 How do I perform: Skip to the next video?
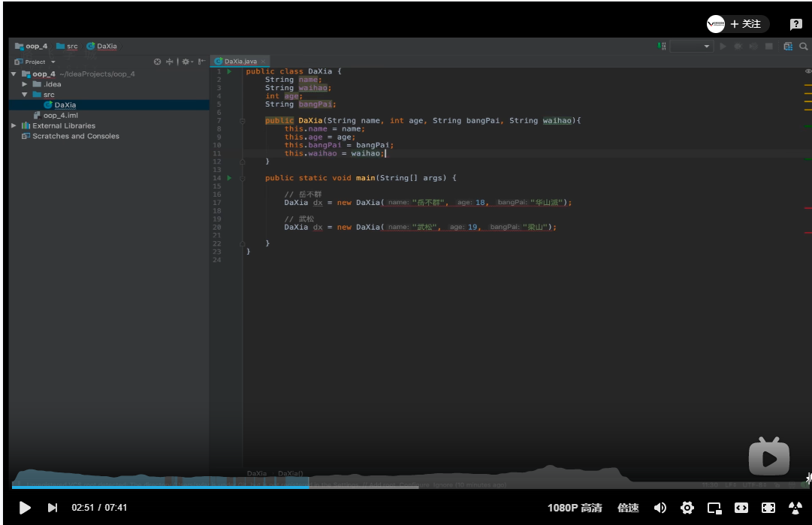53,508
